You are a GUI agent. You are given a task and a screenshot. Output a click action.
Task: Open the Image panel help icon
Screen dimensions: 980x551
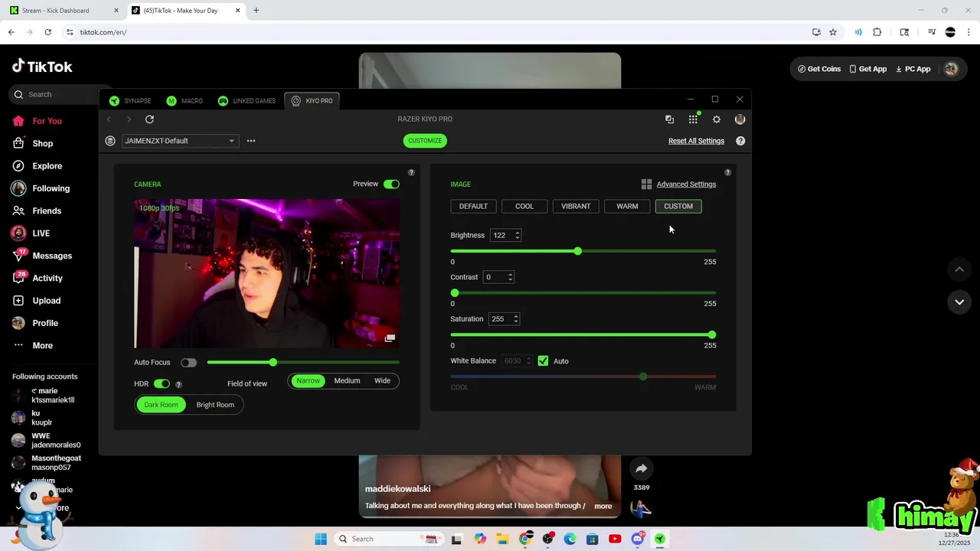click(727, 173)
